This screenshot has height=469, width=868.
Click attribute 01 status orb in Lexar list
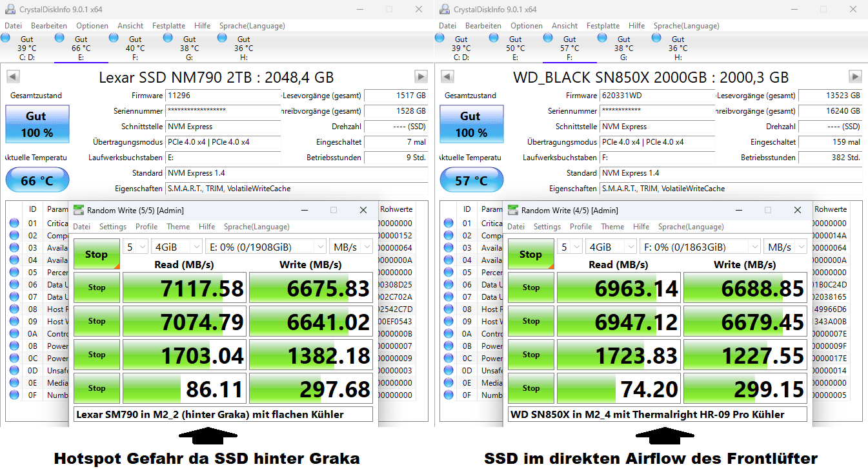coord(14,224)
